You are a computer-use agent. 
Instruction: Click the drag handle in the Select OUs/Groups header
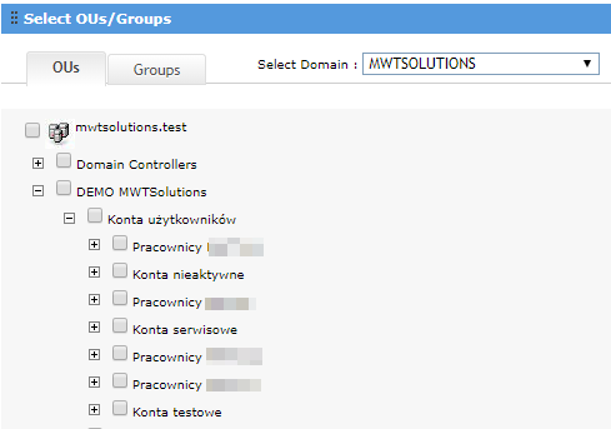pyautogui.click(x=14, y=19)
